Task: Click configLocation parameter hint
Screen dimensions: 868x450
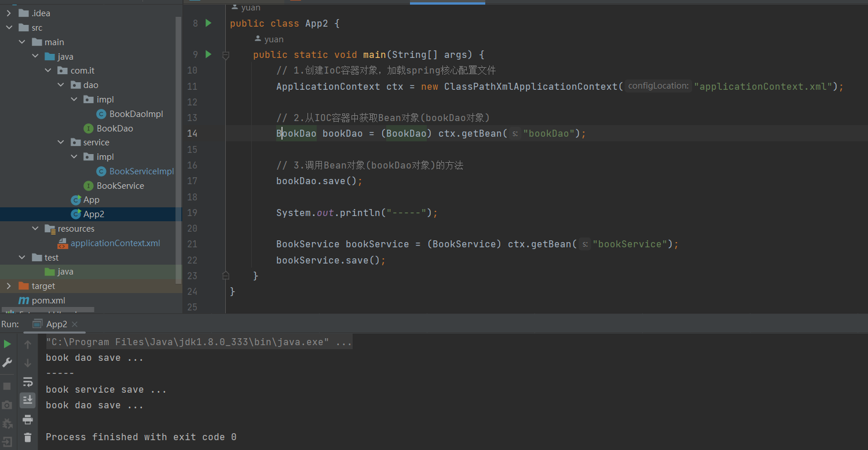Action: point(658,86)
